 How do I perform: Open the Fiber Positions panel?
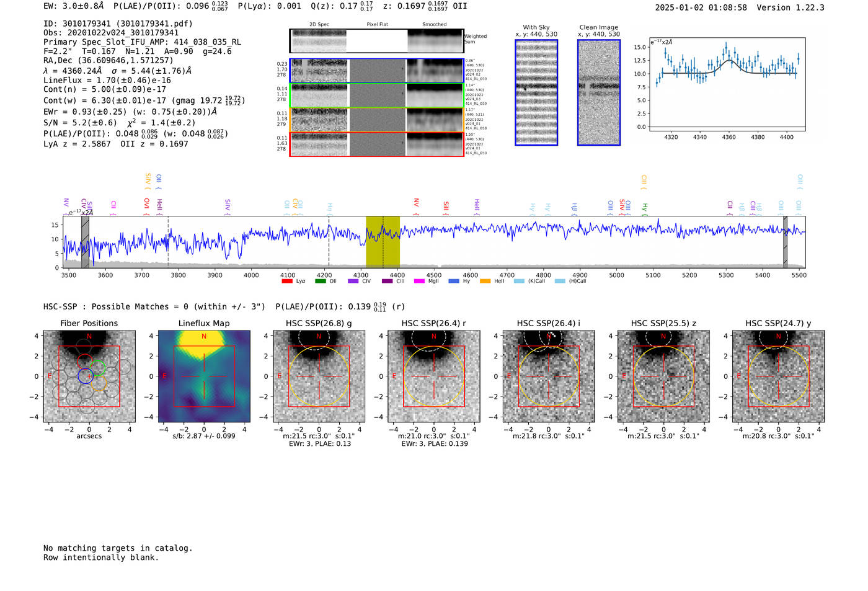[x=89, y=376]
